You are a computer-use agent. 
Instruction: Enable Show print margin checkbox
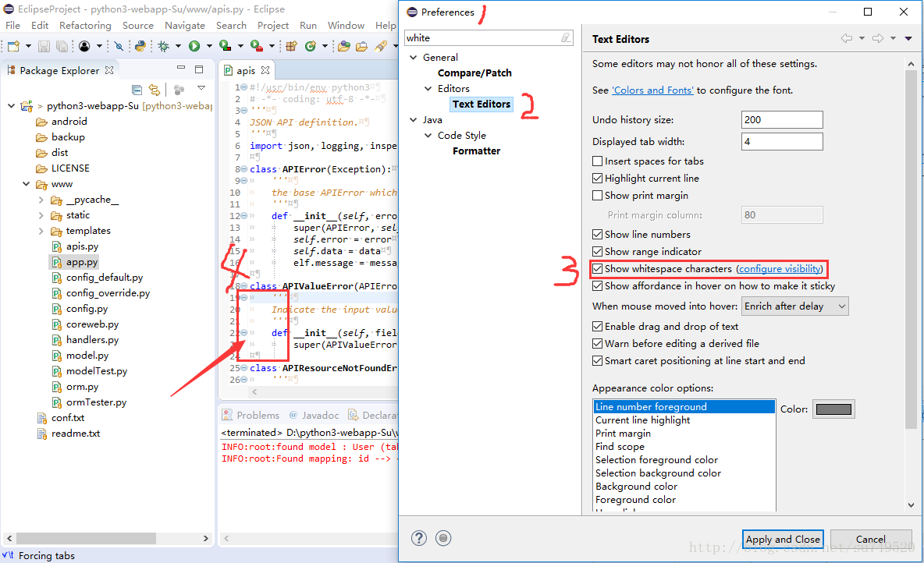pos(598,195)
